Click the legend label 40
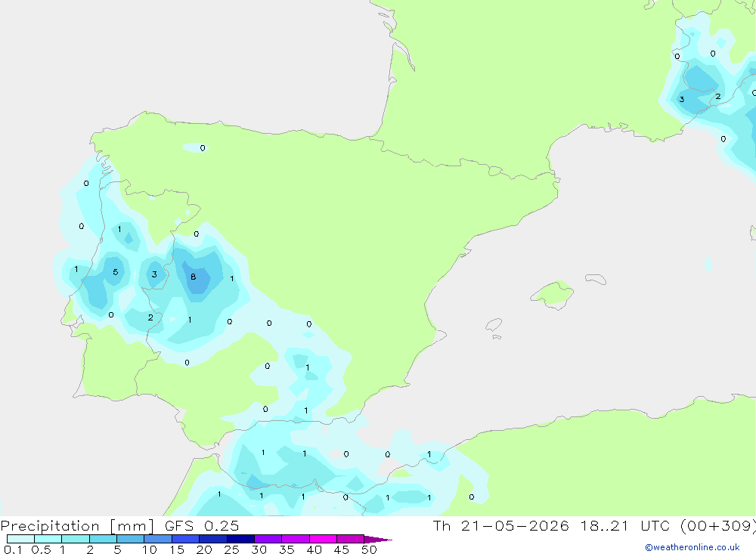 [314, 549]
